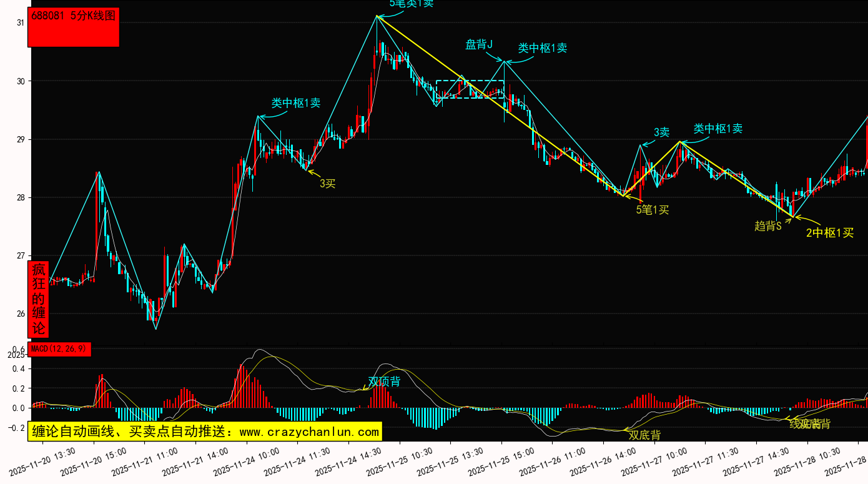The height and width of the screenshot is (484, 868).
Task: Click the 类中枢1卖 label next to 盘背J
Action: [542, 48]
